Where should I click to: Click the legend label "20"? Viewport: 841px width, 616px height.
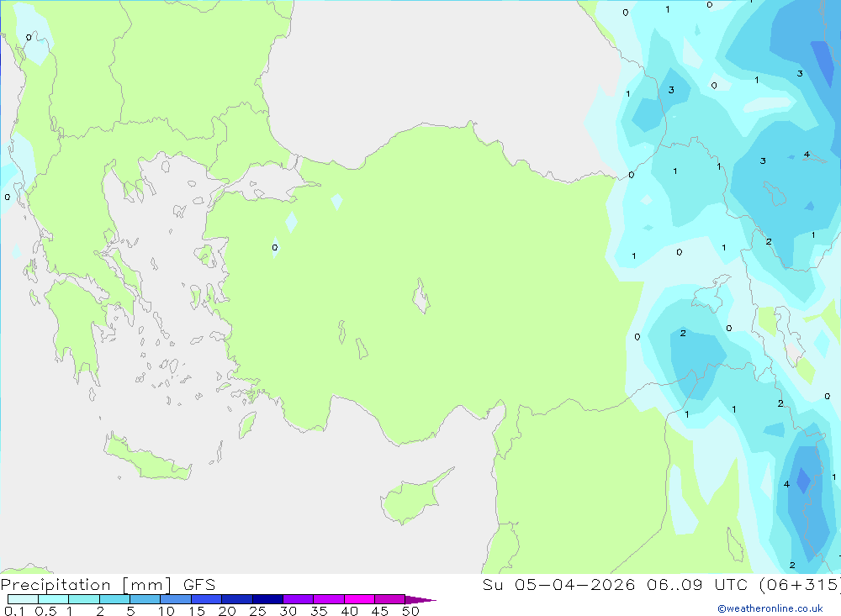(227, 611)
